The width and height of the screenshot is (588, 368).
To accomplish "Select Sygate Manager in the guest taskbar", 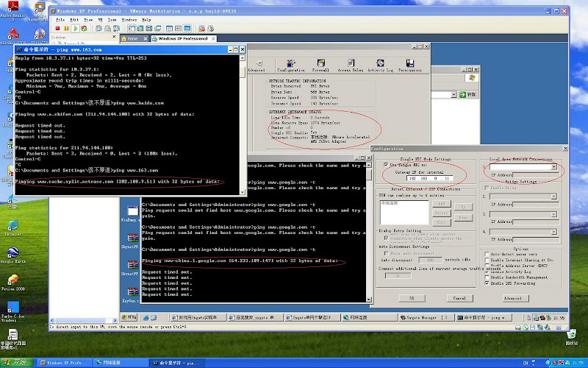I will 425,318.
